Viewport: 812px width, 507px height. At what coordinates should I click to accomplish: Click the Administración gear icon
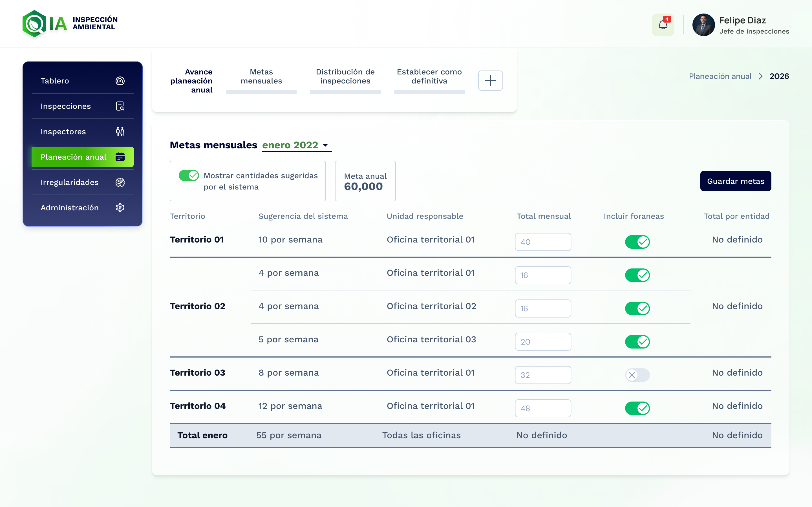pyautogui.click(x=120, y=208)
